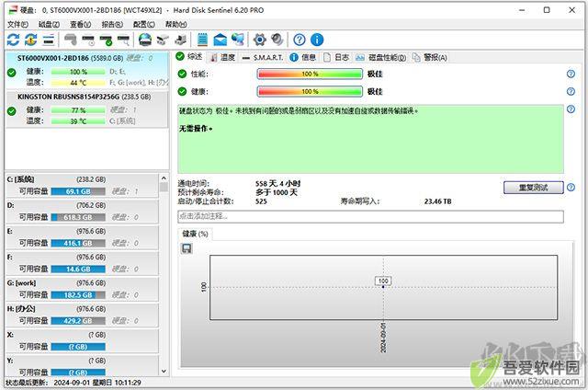588x390 pixels.
Task: Click the gray hard drive toolbar icon
Action: pos(70,40)
